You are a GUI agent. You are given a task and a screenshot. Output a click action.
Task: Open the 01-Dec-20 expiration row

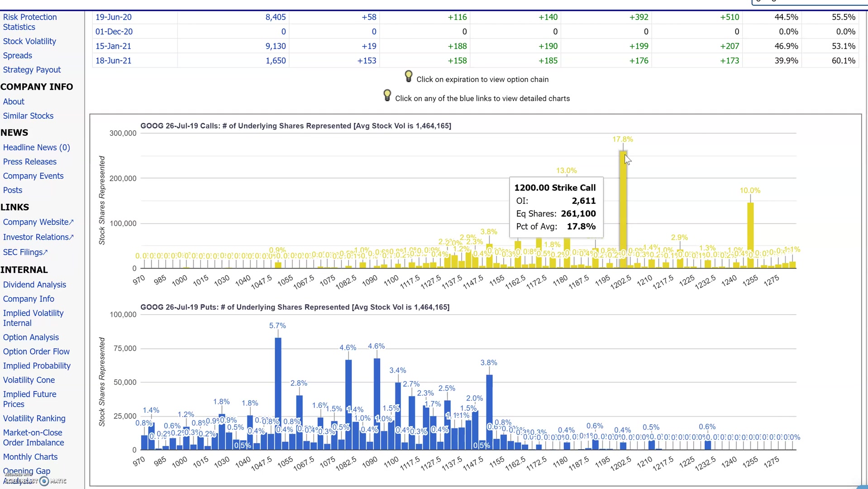pos(114,32)
